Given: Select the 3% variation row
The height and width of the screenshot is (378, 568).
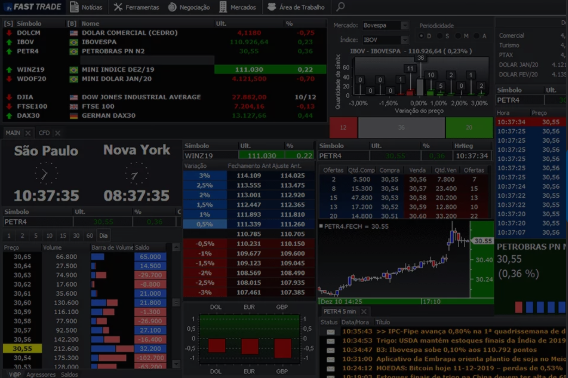Looking at the screenshot, I should [x=248, y=175].
